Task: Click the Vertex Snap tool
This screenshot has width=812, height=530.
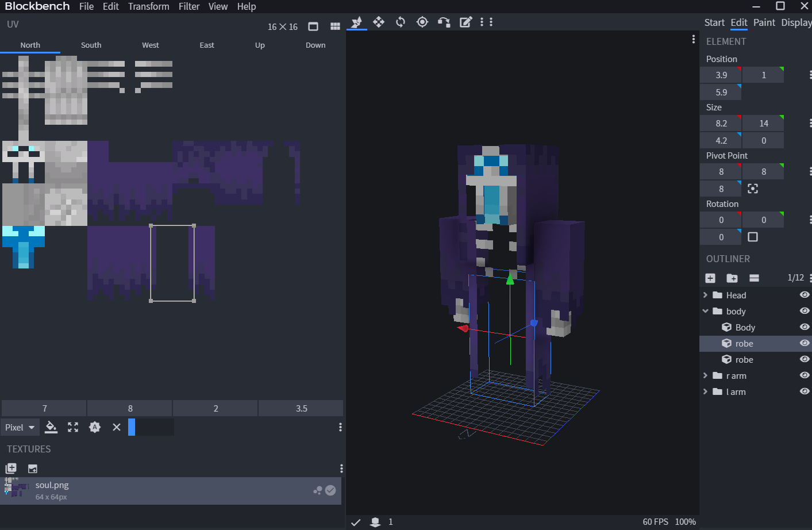Action: pyautogui.click(x=444, y=22)
